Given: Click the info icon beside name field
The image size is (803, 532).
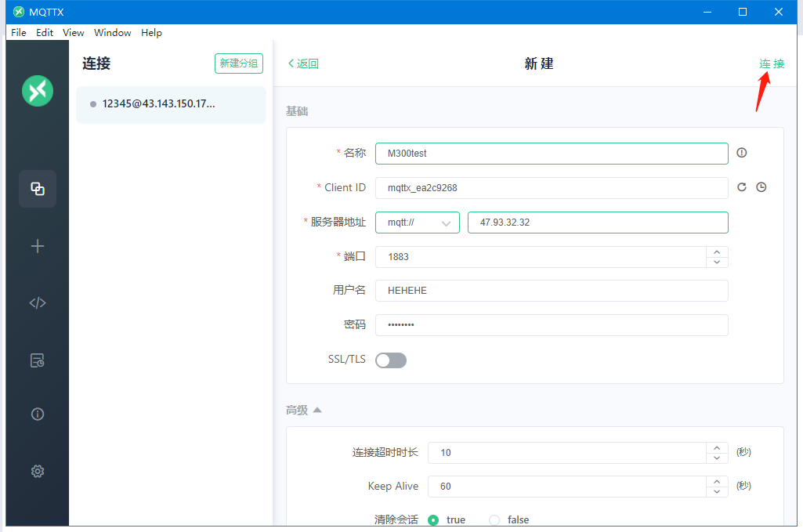Looking at the screenshot, I should (x=742, y=153).
